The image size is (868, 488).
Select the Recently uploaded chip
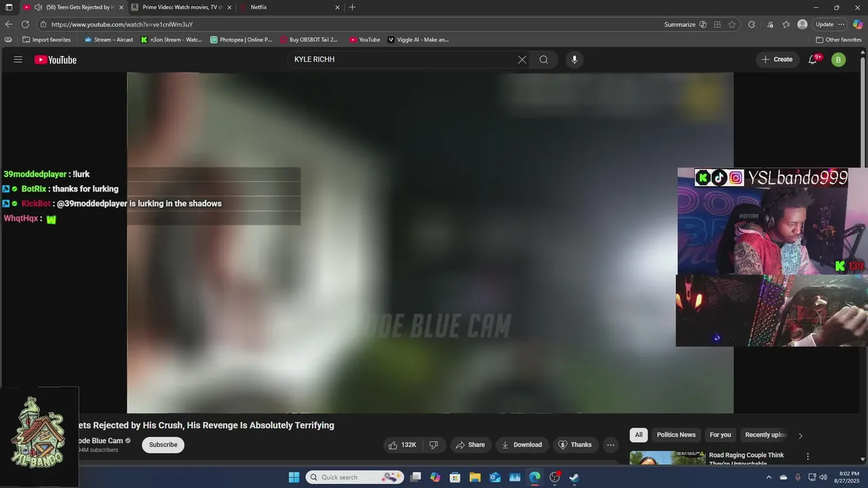(766, 435)
